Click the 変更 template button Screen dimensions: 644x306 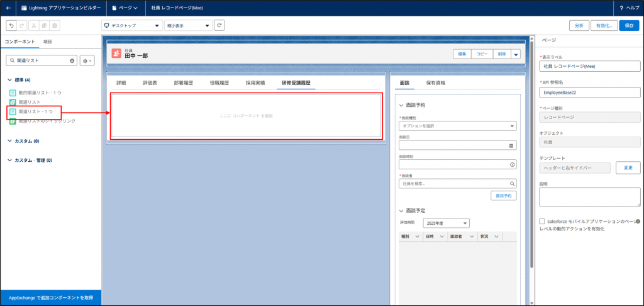tap(627, 168)
